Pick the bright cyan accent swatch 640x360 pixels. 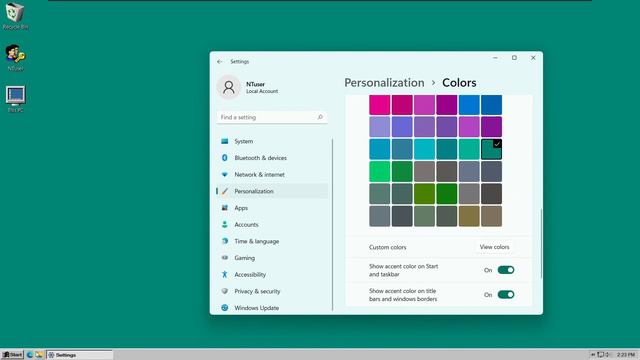pos(424,149)
